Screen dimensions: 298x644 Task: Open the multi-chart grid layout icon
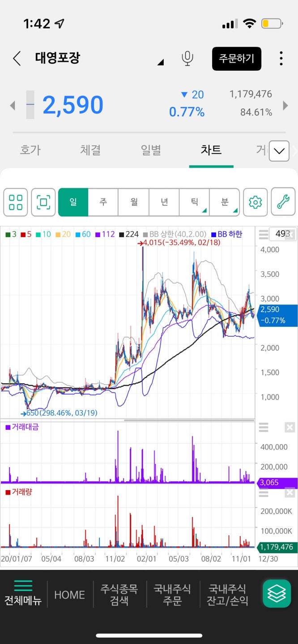click(16, 202)
